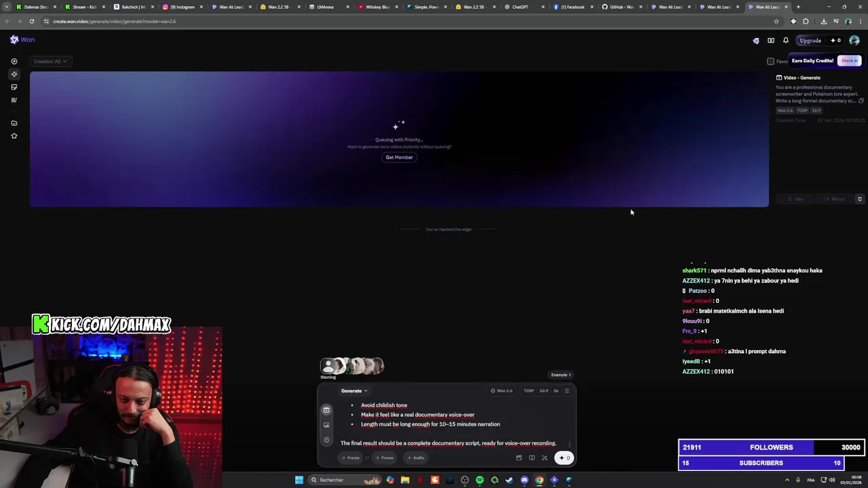The height and width of the screenshot is (488, 868).
Task: Swap frames using the arrows between Frame buttons
Action: pos(367,458)
